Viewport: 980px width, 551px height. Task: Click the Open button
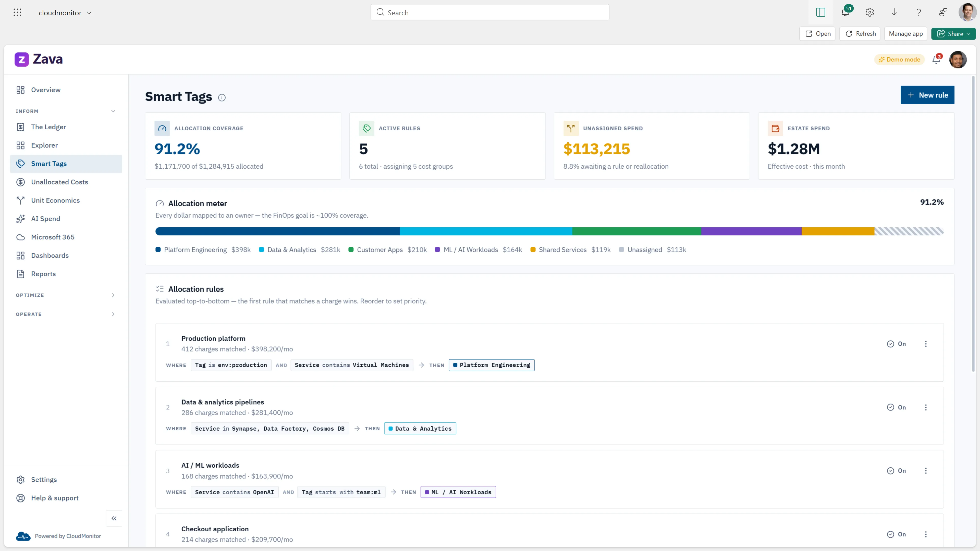click(x=817, y=34)
